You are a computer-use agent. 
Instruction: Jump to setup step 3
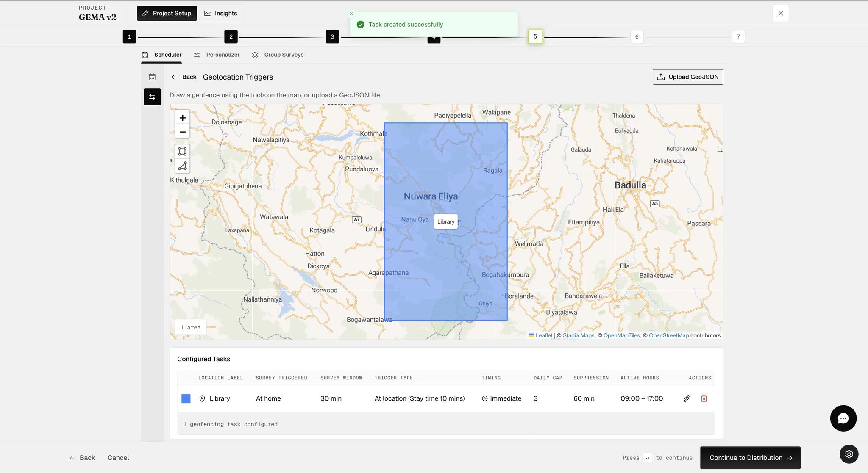click(x=332, y=37)
